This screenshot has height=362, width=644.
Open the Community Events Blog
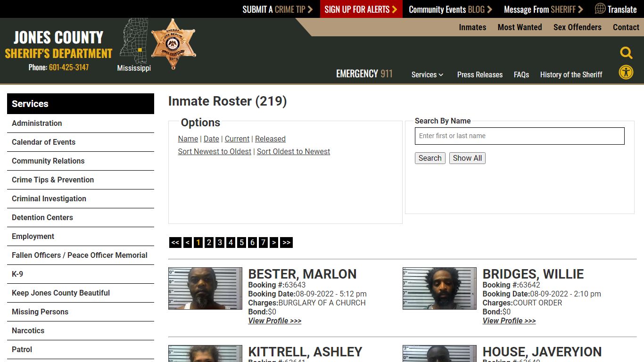tap(450, 9)
